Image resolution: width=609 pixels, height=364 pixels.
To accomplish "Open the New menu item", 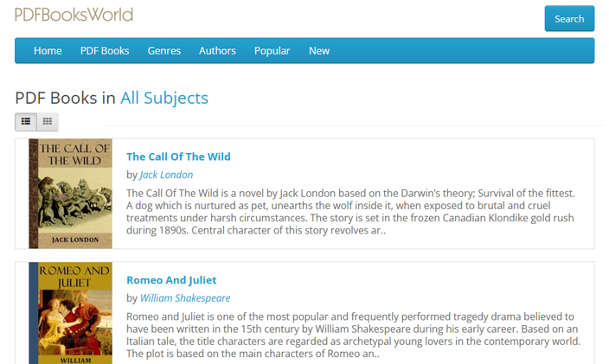I will coord(319,51).
